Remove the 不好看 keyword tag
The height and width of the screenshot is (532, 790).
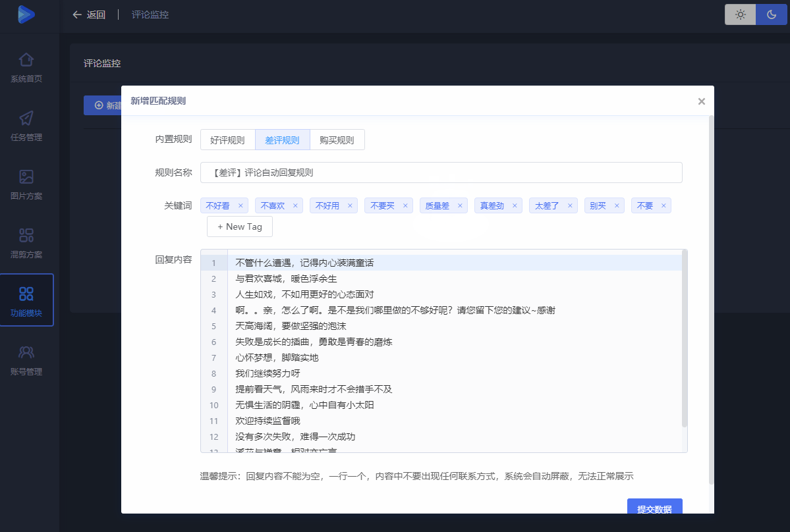(240, 205)
